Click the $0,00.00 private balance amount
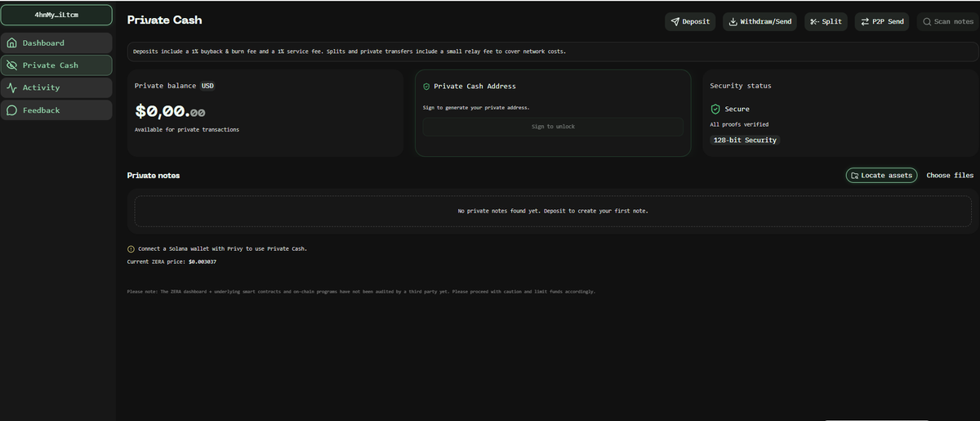Viewport: 980px width, 421px height. [x=170, y=112]
